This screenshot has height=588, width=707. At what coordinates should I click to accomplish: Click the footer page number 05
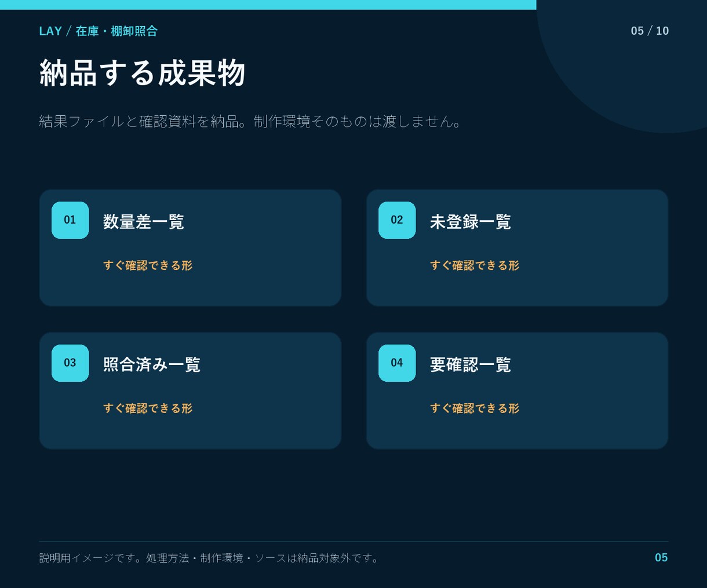tap(661, 558)
